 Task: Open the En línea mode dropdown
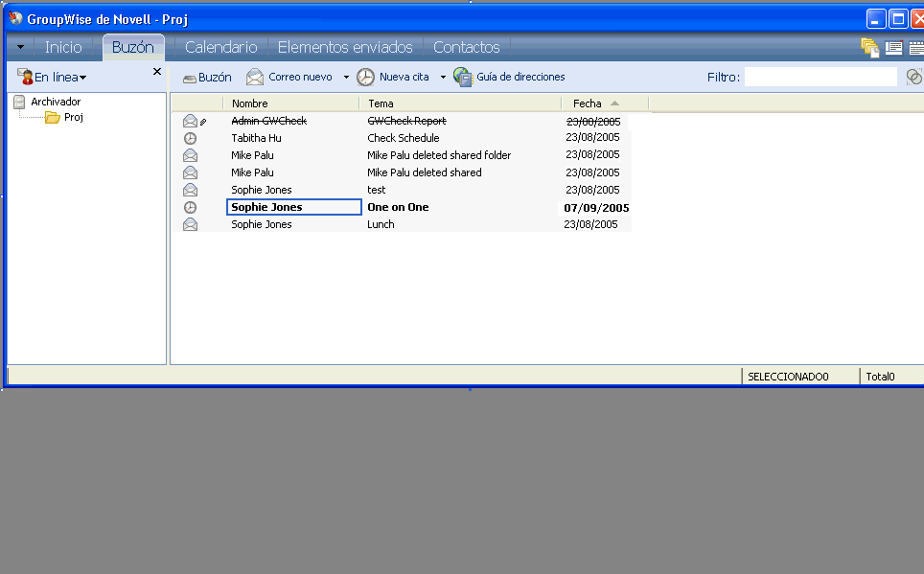52,78
